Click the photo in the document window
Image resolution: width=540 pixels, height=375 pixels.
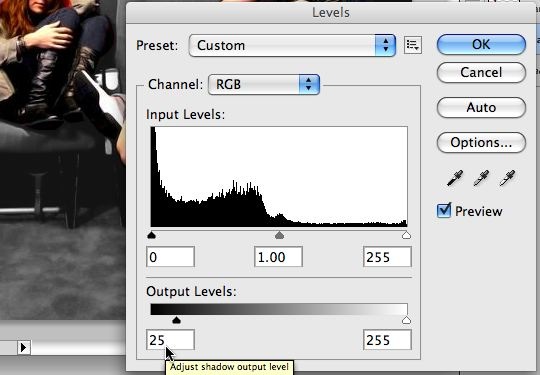63,160
